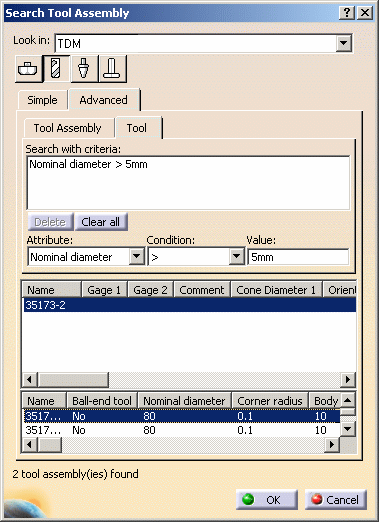Click the horizontal scrollbar thumb of assembly list
This screenshot has width=379, height=522.
(x=73, y=379)
